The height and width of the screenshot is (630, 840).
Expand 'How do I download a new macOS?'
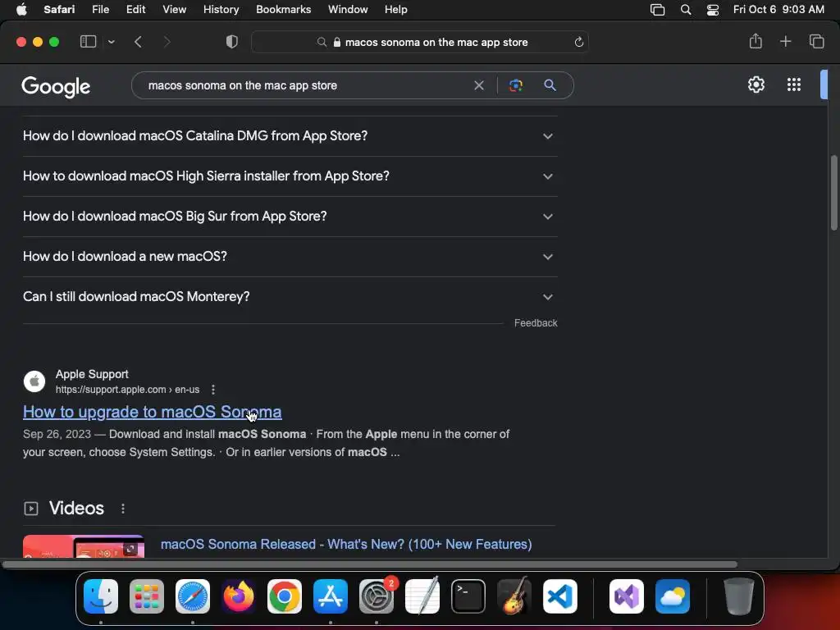click(x=290, y=257)
